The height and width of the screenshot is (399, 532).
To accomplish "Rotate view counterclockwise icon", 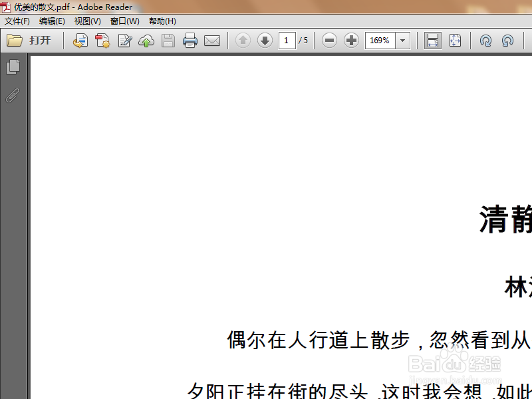I will (x=507, y=41).
